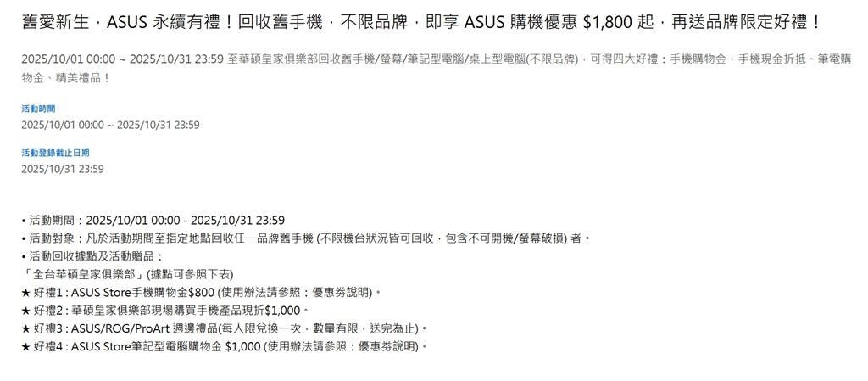Click the star icon before 好禮1
This screenshot has width=868, height=381.
coord(26,293)
